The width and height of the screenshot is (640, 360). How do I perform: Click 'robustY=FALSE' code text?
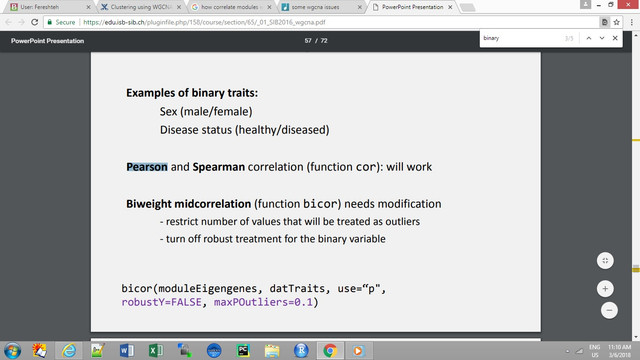tap(162, 302)
